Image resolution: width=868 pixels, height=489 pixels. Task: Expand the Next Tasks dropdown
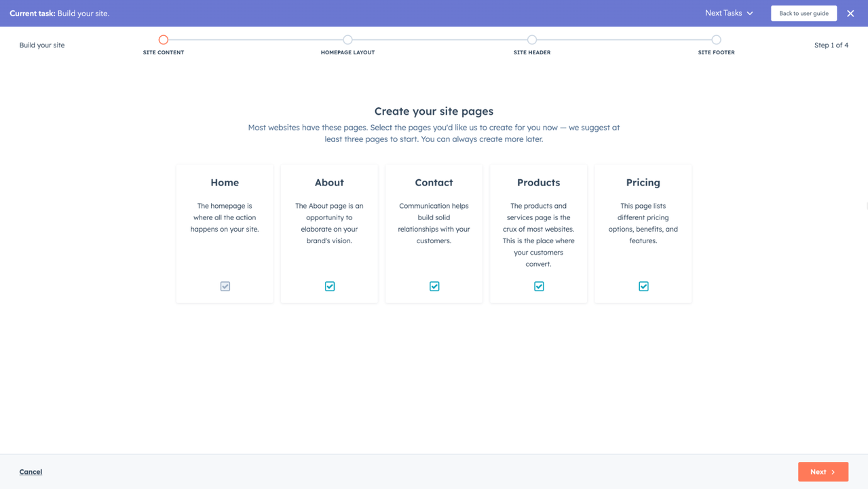(x=729, y=13)
